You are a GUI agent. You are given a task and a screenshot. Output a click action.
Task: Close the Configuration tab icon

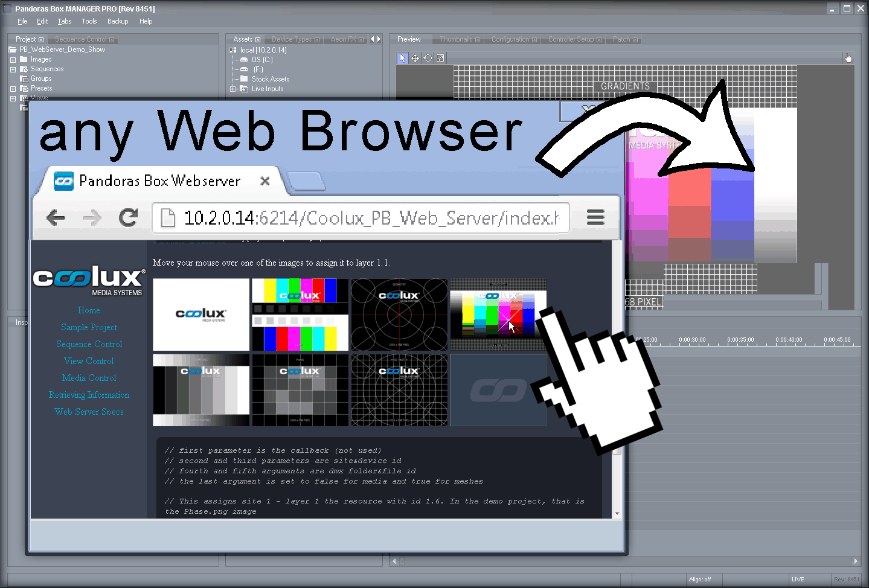[534, 40]
